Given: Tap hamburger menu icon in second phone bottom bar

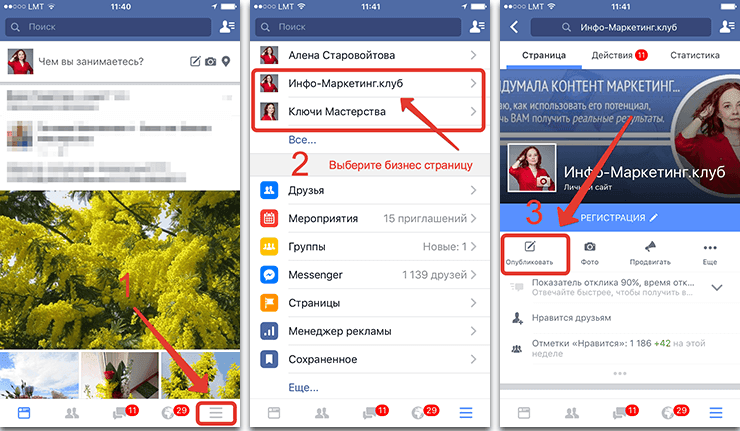Looking at the screenshot, I should pyautogui.click(x=466, y=413).
